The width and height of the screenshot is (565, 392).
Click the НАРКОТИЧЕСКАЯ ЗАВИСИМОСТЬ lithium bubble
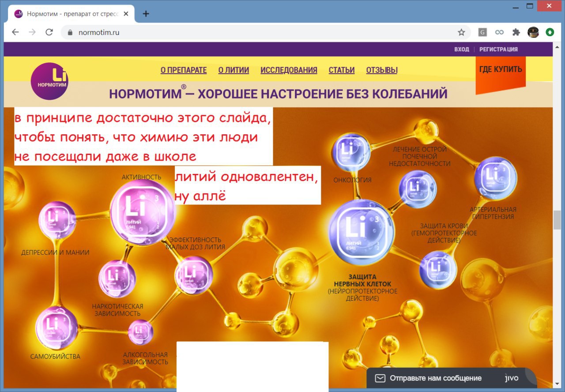[x=117, y=279]
